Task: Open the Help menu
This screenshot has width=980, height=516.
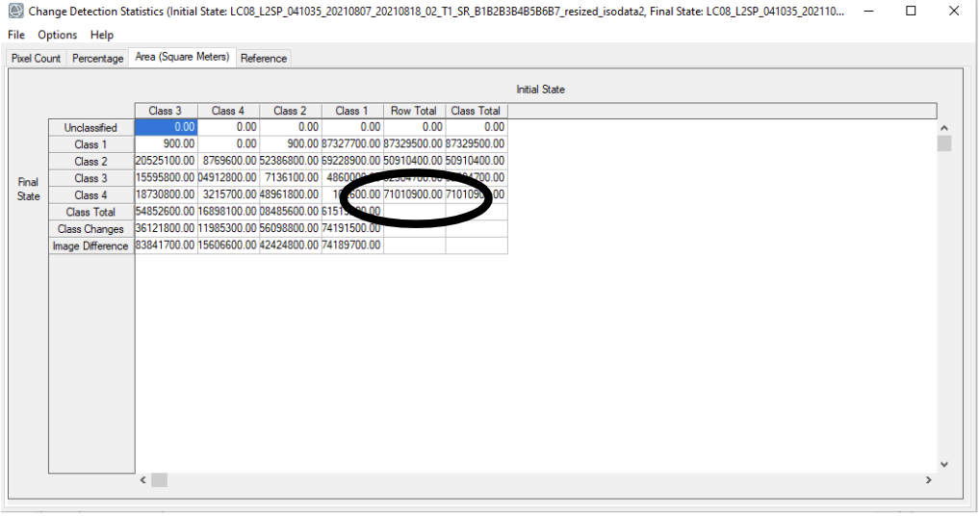Action: pos(102,35)
